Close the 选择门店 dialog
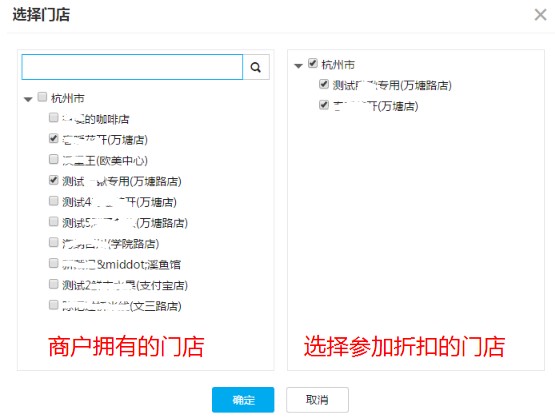The image size is (555, 420). tap(540, 15)
